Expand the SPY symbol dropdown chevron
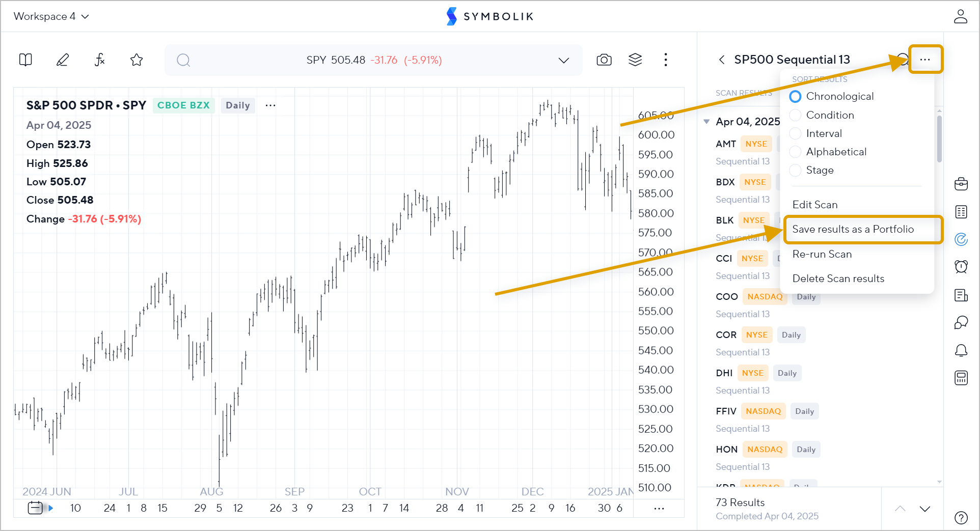The image size is (980, 531). point(563,60)
